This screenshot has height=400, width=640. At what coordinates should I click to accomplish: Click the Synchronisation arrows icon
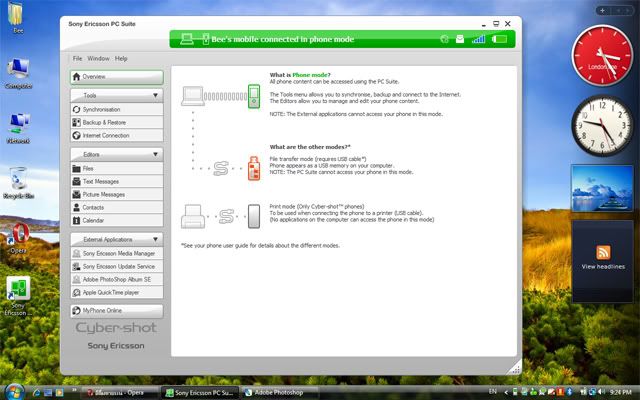pyautogui.click(x=76, y=109)
